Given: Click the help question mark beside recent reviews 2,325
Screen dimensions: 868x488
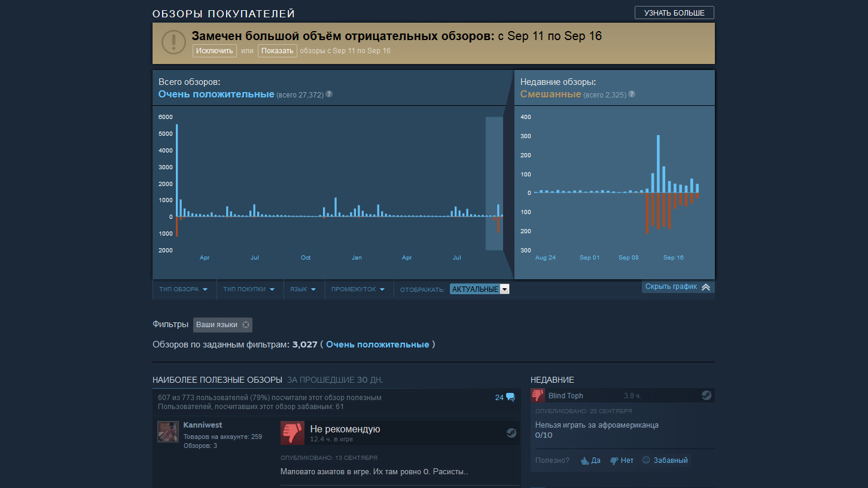Looking at the screenshot, I should pyautogui.click(x=632, y=94).
